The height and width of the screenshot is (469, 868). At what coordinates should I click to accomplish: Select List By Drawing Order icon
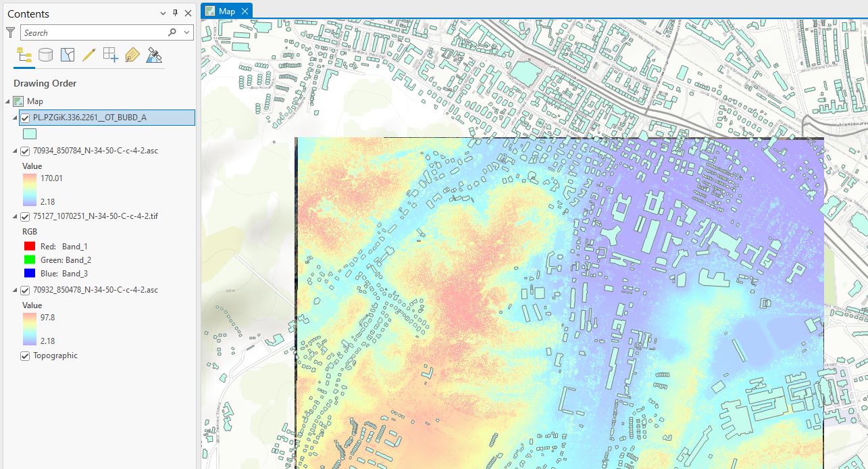point(24,55)
